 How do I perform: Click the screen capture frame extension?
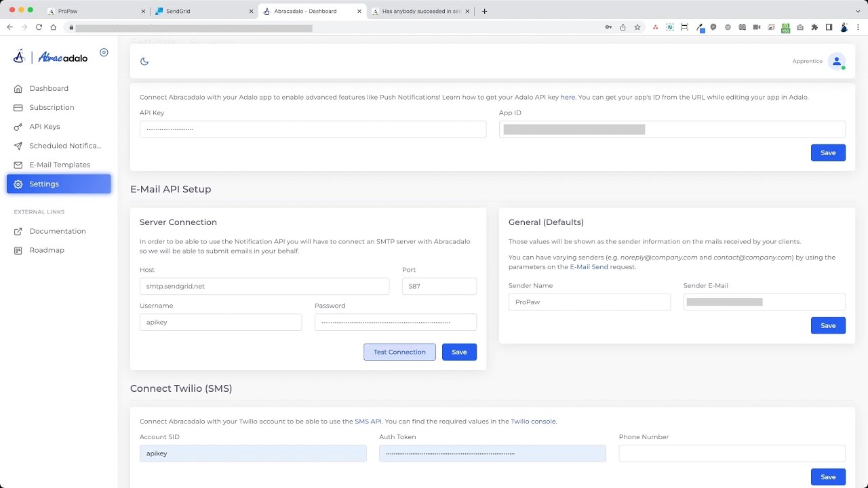[684, 27]
